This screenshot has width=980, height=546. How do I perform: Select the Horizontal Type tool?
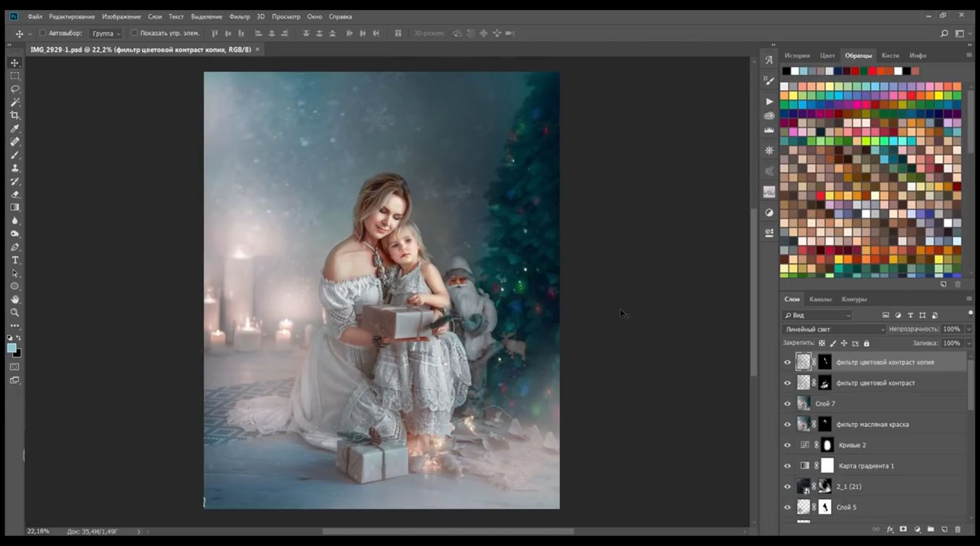(x=15, y=260)
